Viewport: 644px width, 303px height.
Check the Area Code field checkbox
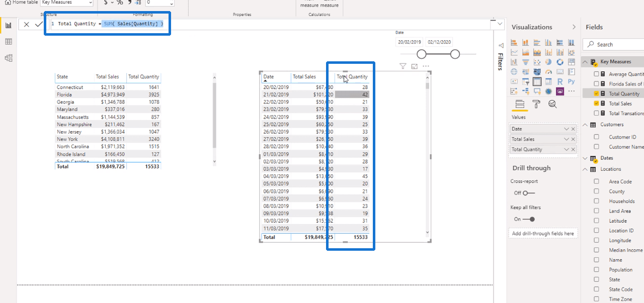(597, 181)
